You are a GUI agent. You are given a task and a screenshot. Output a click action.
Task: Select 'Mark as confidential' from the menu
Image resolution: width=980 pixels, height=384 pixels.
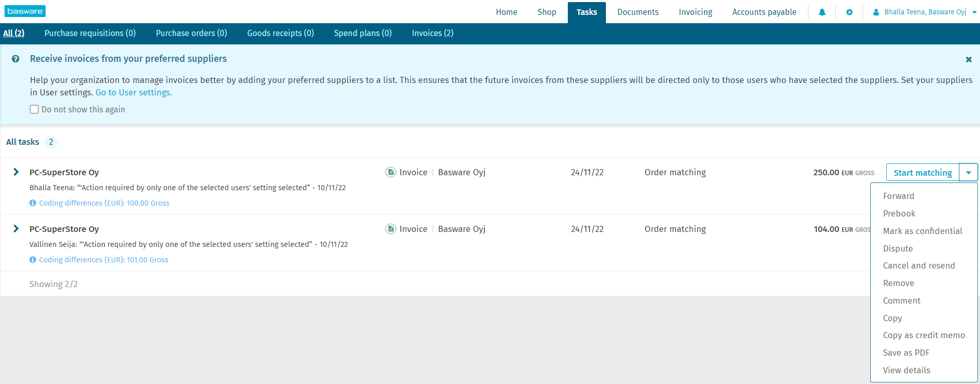[x=922, y=231]
